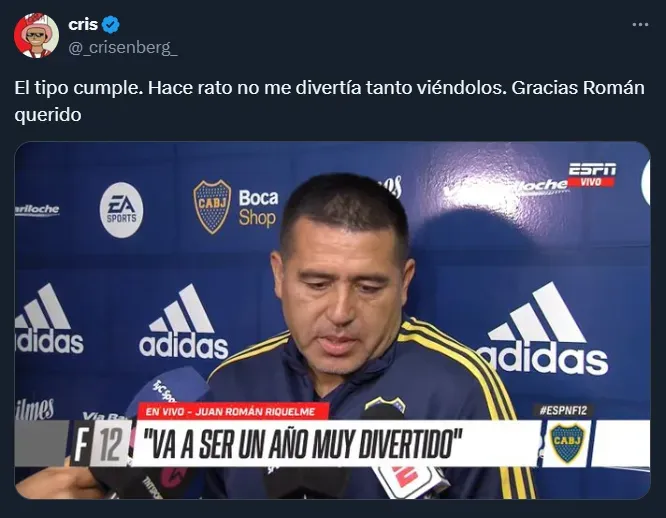
Task: Click the #ESPNF12 hashtag overlay
Action: click(563, 411)
